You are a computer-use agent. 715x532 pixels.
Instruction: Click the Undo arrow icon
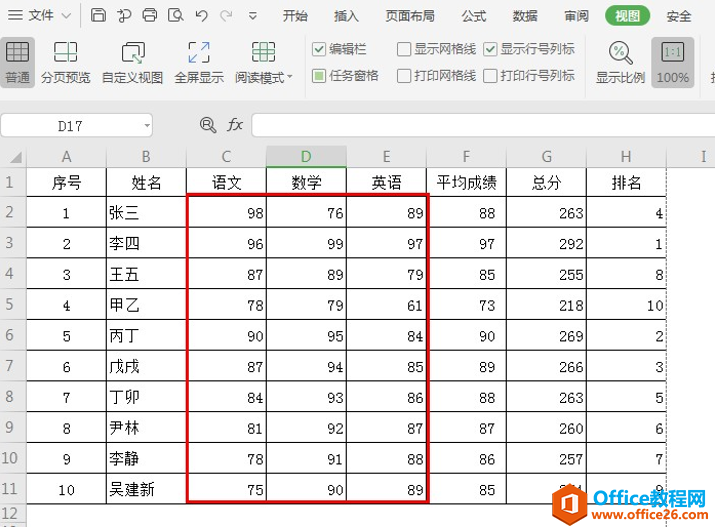pyautogui.click(x=201, y=16)
